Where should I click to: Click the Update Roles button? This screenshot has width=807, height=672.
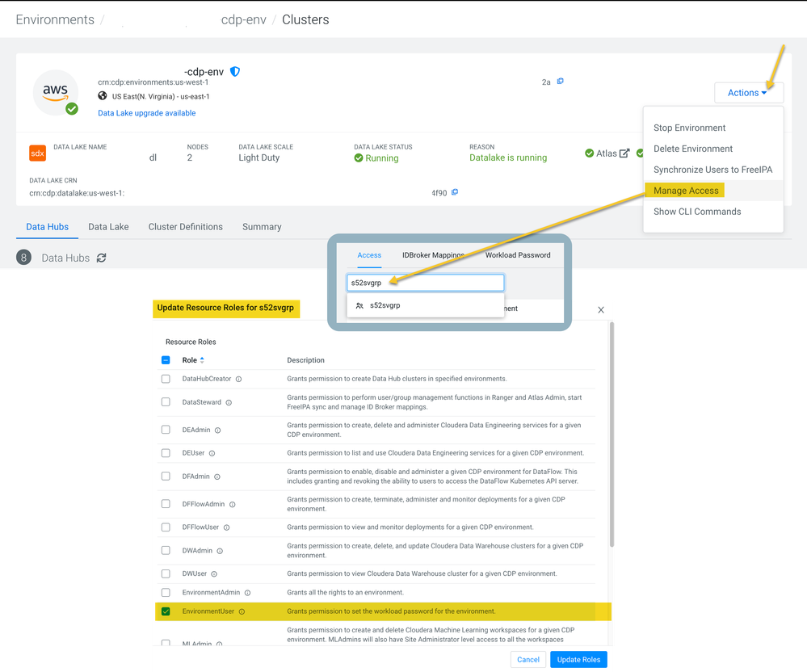click(578, 660)
